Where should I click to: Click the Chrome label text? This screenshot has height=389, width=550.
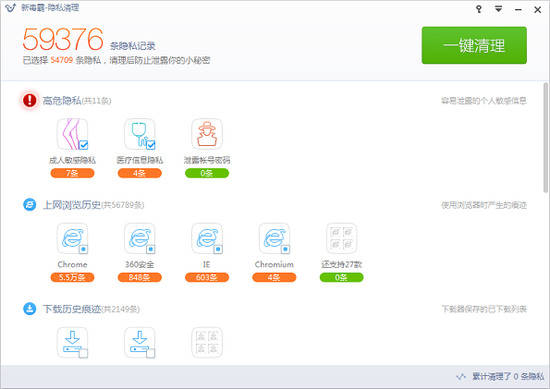[72, 264]
